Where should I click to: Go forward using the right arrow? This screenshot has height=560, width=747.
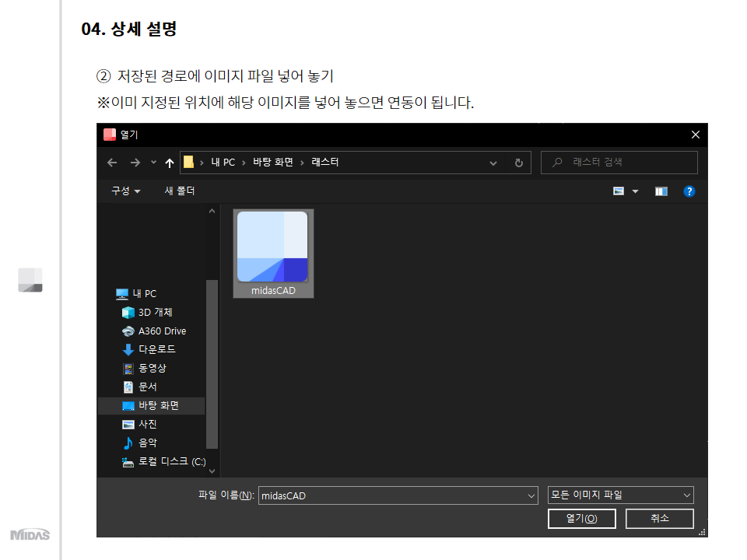click(135, 163)
